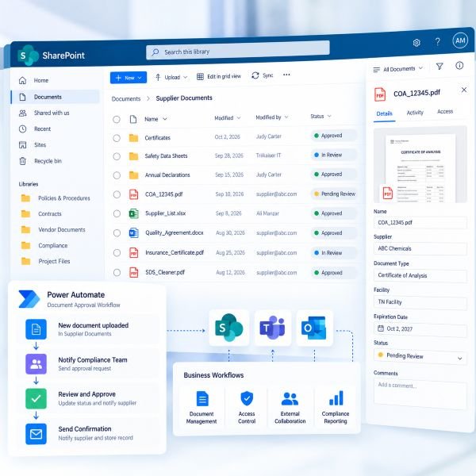Expand the New button dropdown
Screen dimensions: 476x476
(140, 78)
